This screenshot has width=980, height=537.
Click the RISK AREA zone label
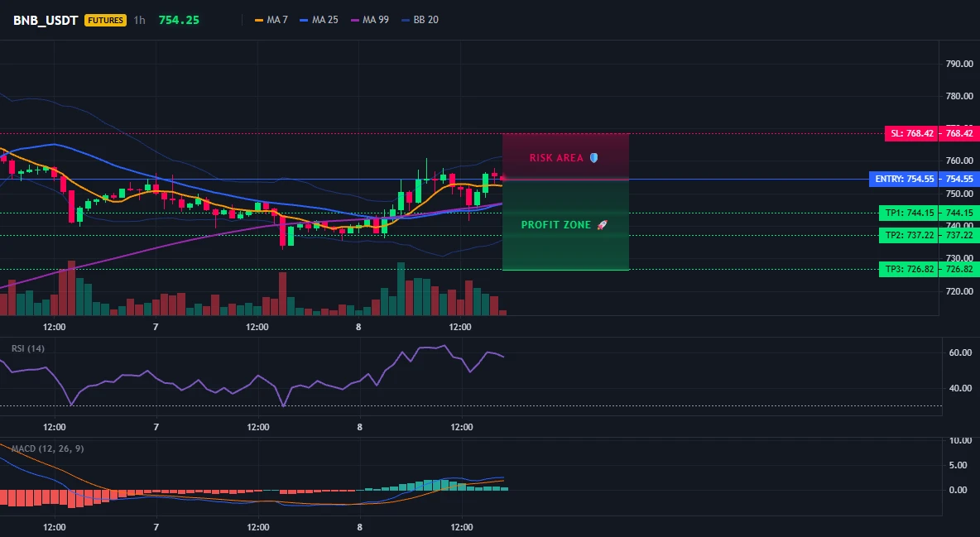[556, 158]
